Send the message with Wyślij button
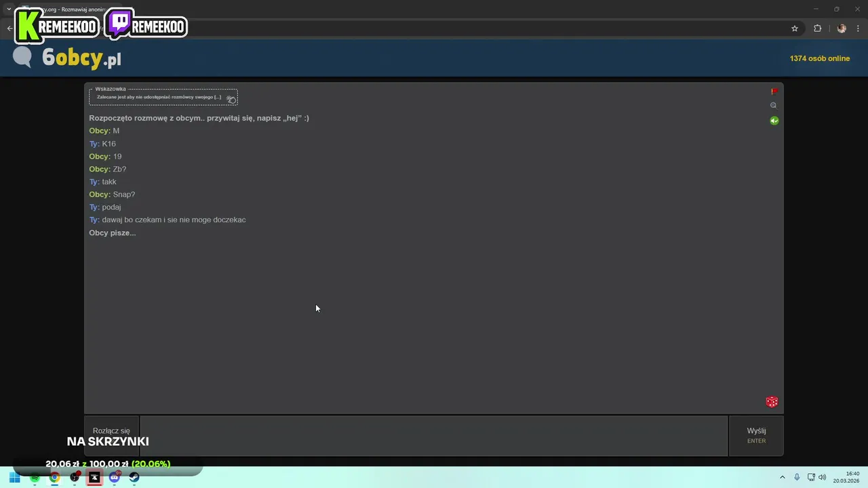Screen dimensions: 868x488 (756, 436)
